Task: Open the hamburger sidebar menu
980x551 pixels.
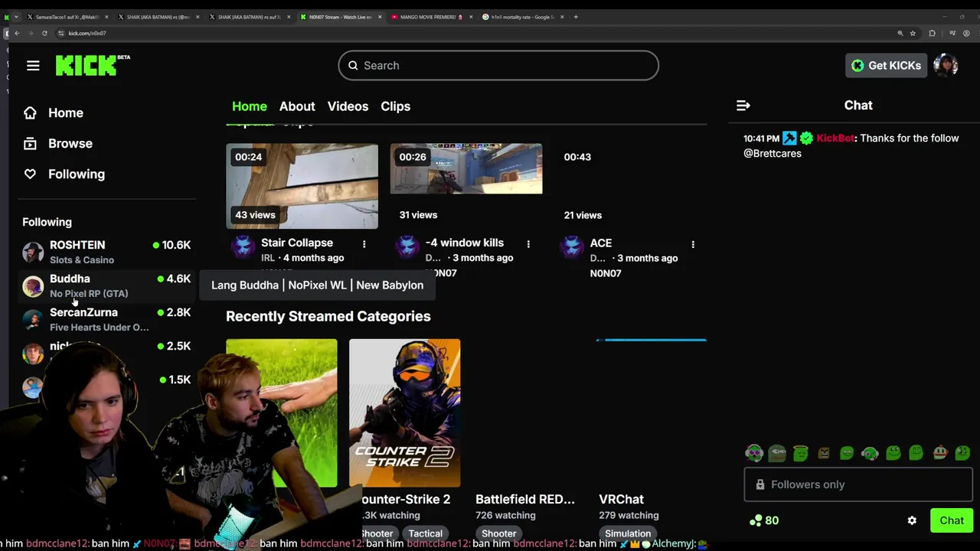Action: tap(33, 66)
